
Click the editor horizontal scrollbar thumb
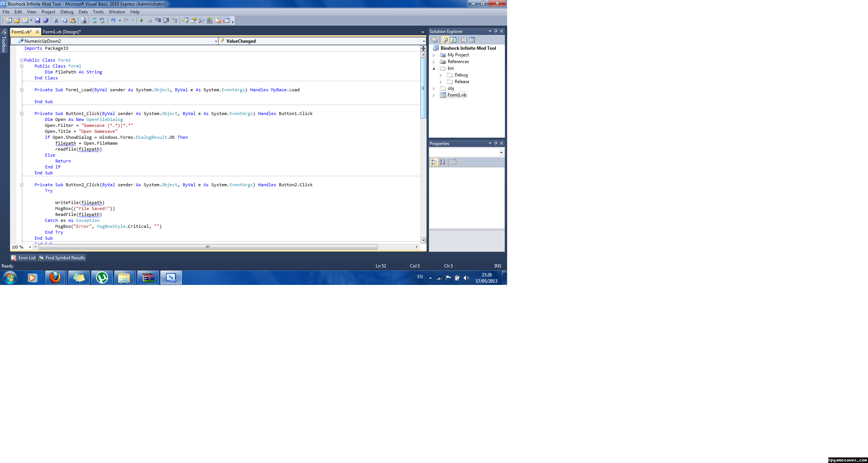coord(208,247)
